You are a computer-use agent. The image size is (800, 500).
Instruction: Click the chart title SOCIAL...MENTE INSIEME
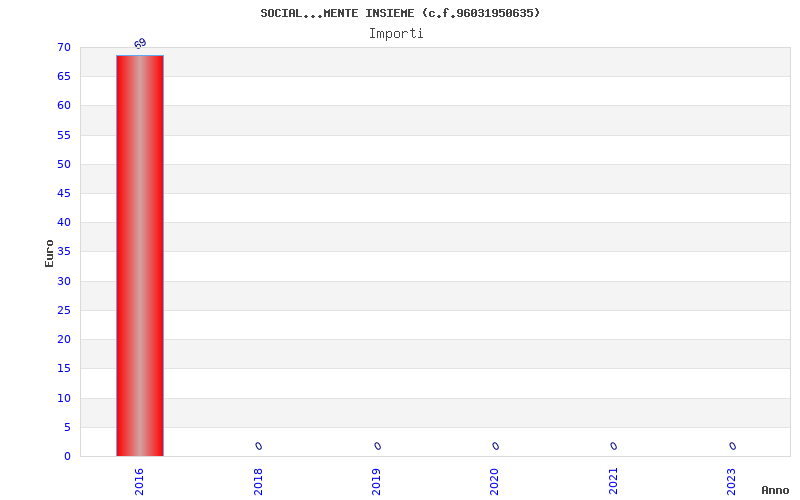pos(400,13)
